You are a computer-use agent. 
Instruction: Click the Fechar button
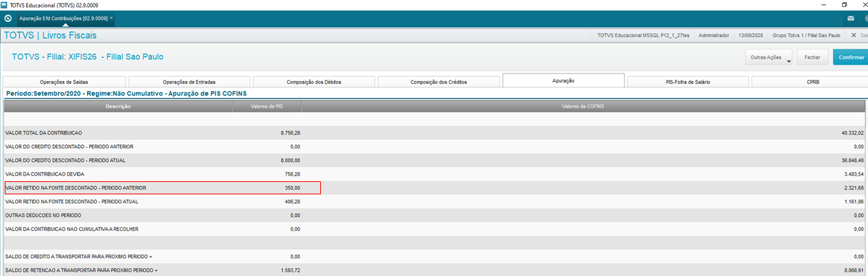[812, 58]
